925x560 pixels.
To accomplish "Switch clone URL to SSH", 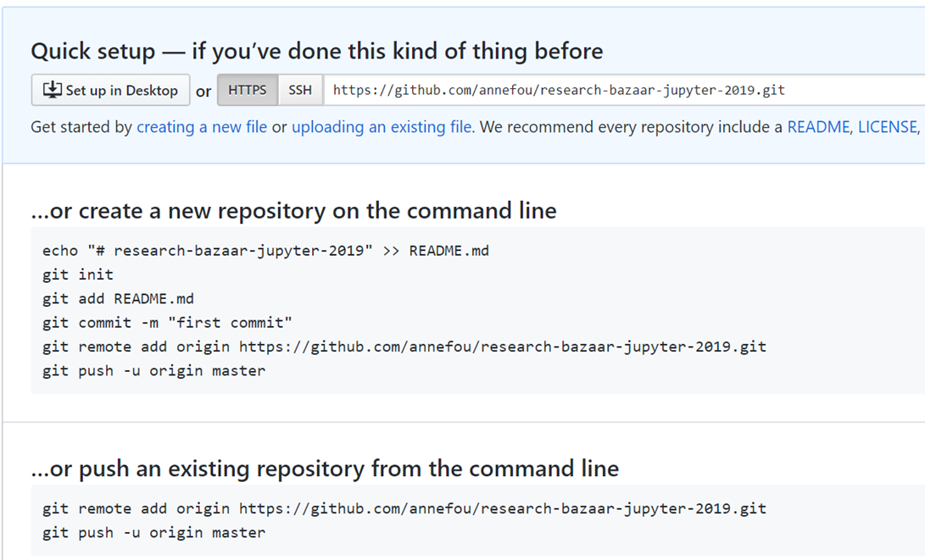I will [x=299, y=90].
